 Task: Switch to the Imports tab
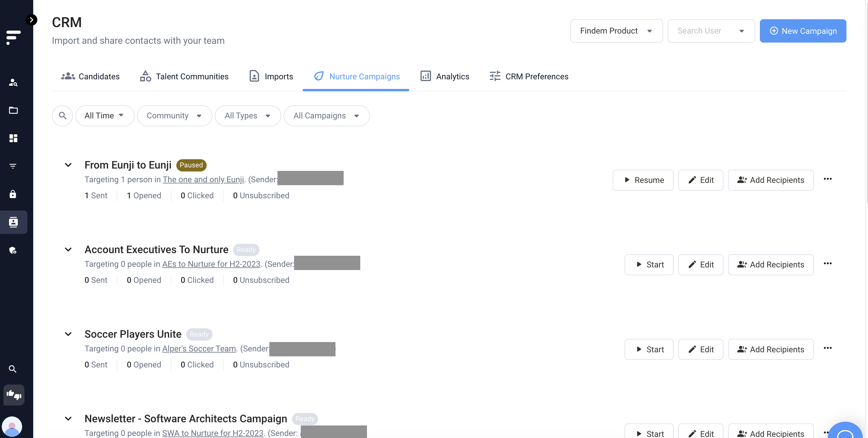(x=271, y=76)
